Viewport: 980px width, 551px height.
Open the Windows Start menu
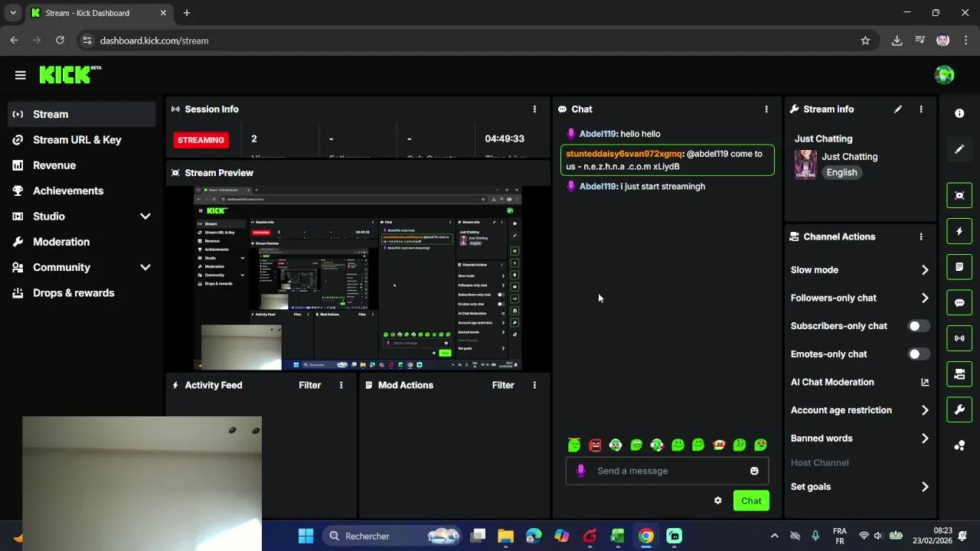(x=305, y=536)
